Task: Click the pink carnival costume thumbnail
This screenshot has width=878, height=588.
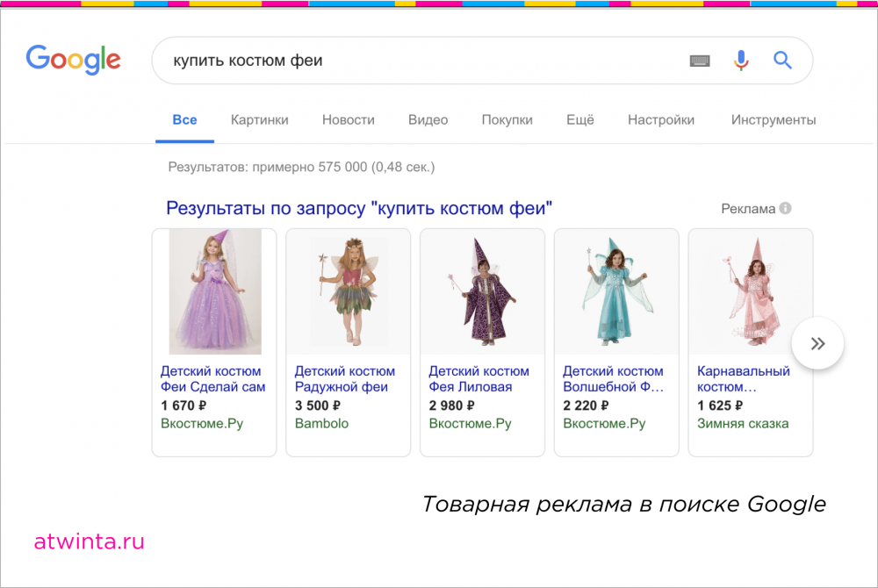Action: tap(751, 291)
